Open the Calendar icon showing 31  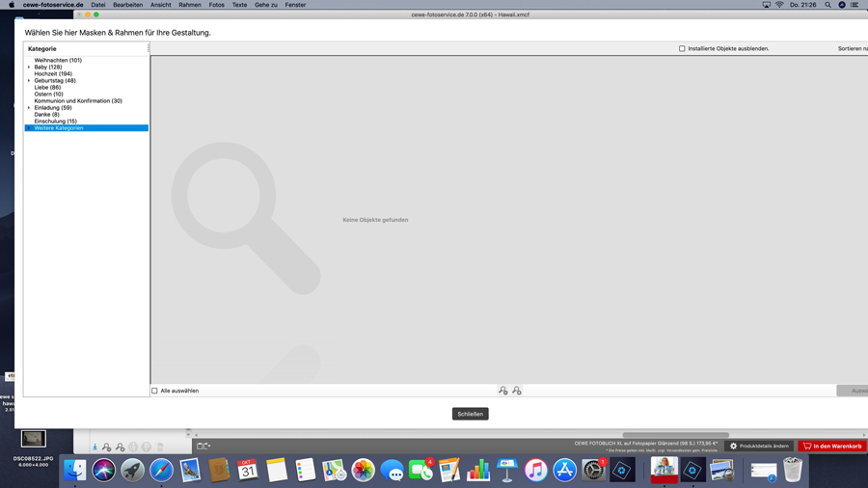pyautogui.click(x=248, y=471)
